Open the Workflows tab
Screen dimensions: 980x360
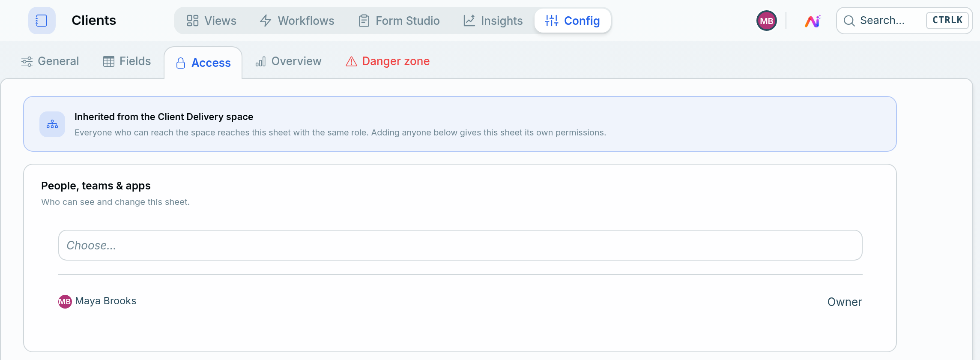297,21
